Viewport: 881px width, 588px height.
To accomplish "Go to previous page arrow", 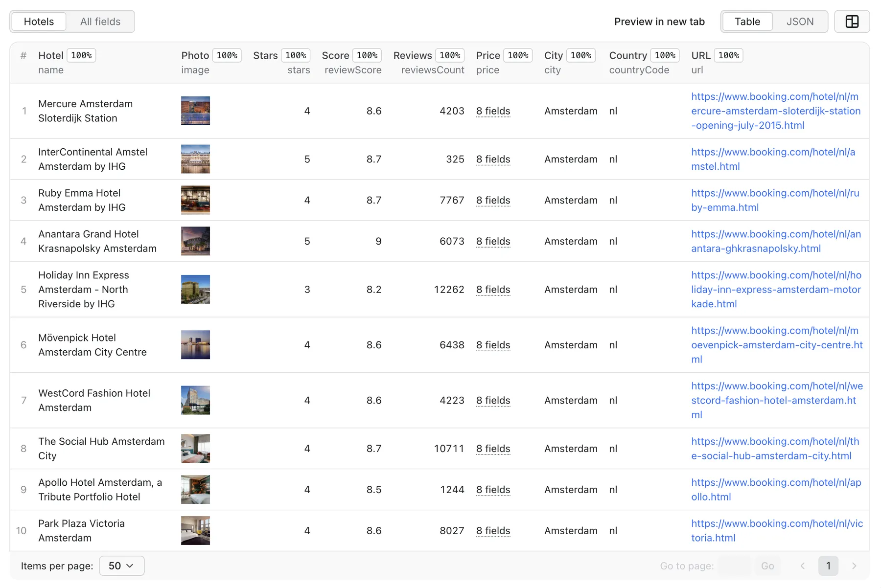I will click(x=803, y=566).
